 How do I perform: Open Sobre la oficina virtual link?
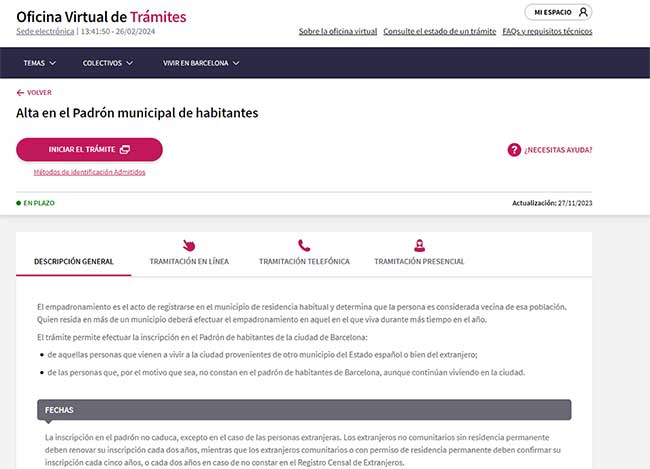point(338,31)
